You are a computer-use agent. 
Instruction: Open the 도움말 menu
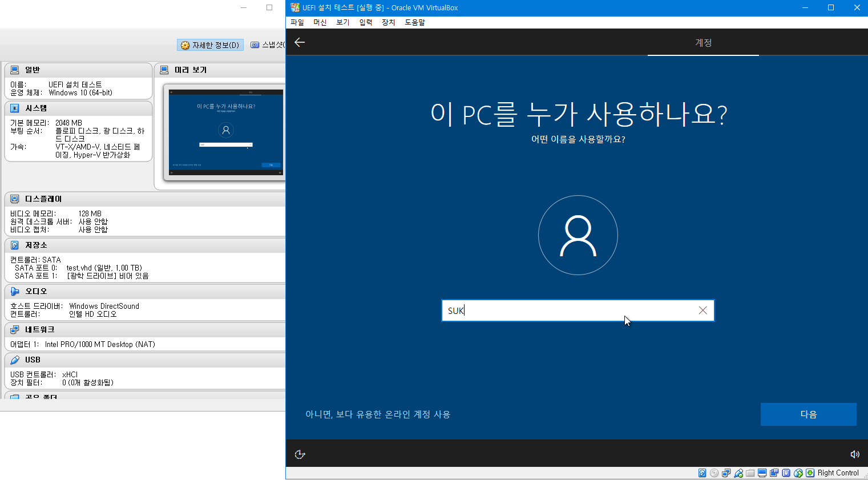point(415,22)
